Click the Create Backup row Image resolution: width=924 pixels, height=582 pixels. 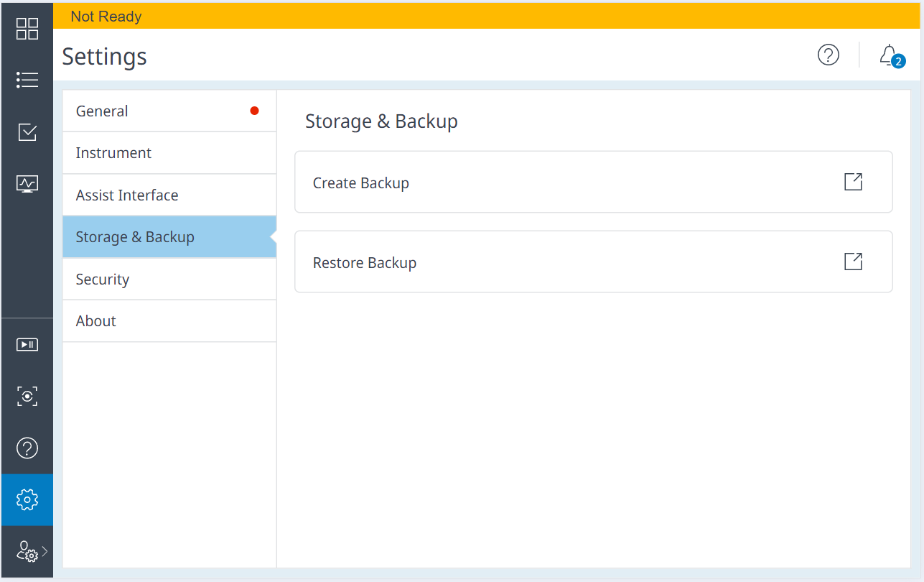tap(593, 183)
